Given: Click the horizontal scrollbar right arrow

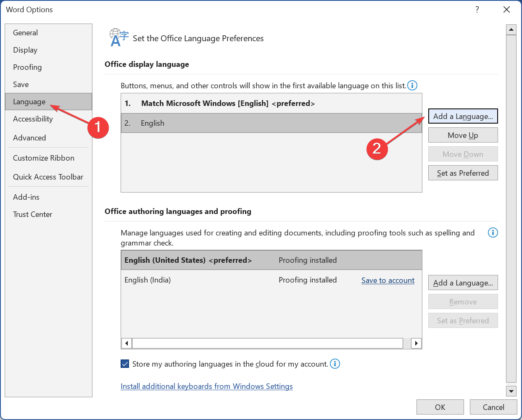Looking at the screenshot, I should 416,343.
